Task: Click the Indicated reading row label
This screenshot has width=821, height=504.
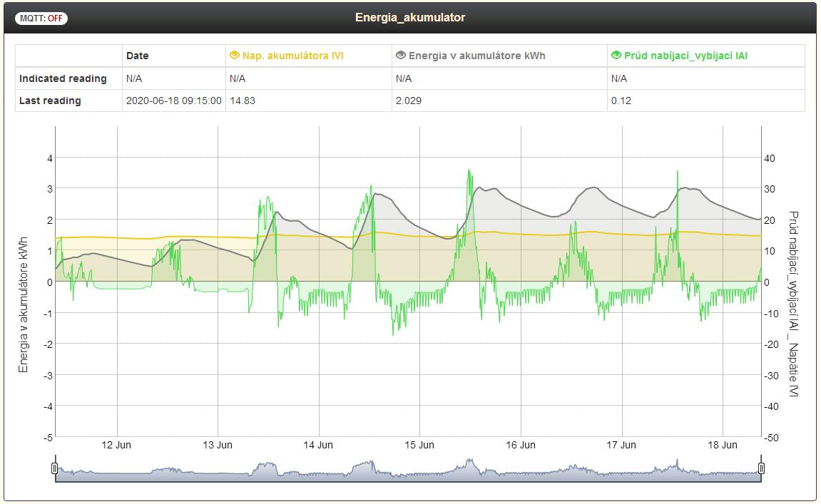Action: coord(63,78)
